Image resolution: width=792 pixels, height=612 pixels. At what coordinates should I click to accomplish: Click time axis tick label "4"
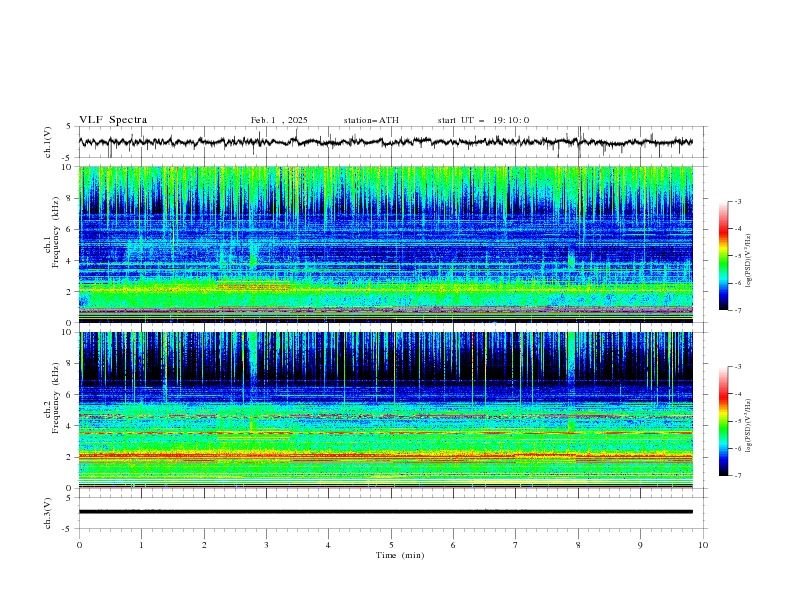tap(328, 545)
